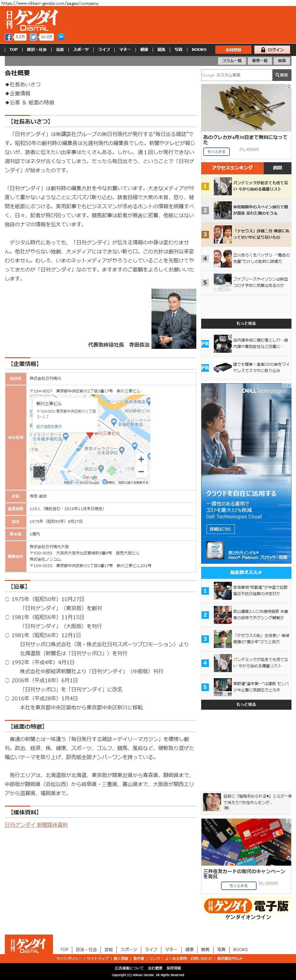This screenshot has height=980, width=296.
Task: Zoom in on the embedded Google map
Action: 141,459
